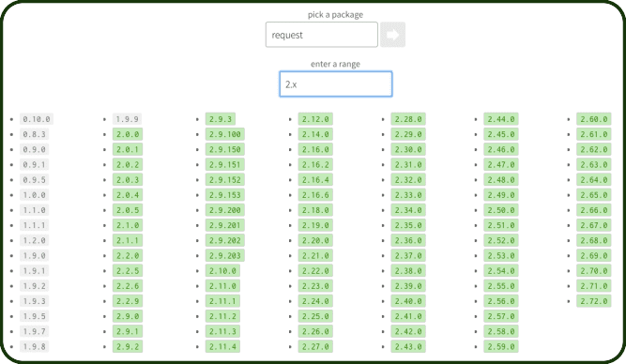Select version 2.34.0
The image size is (626, 364).
pos(408,210)
